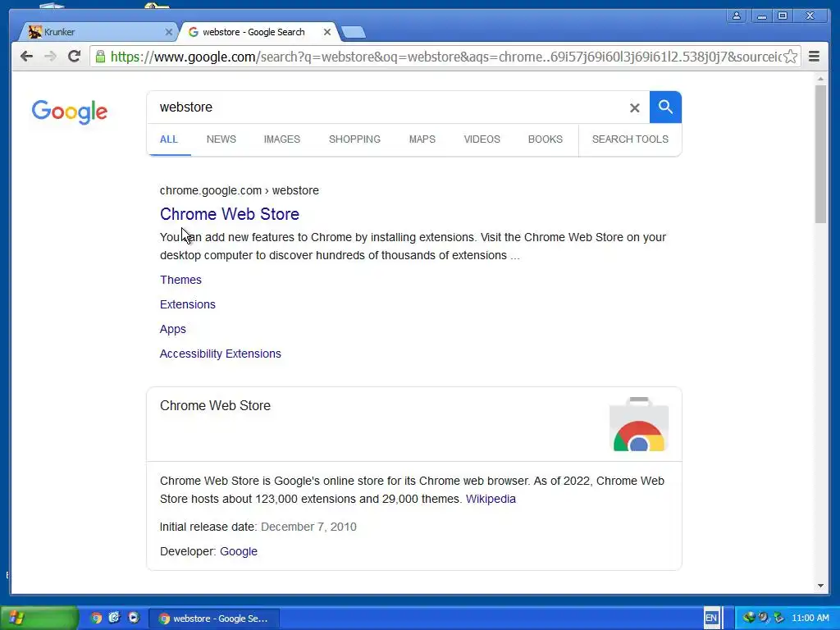Click the scrollbar up arrow
Screen dimensions: 840x630
(x=820, y=79)
